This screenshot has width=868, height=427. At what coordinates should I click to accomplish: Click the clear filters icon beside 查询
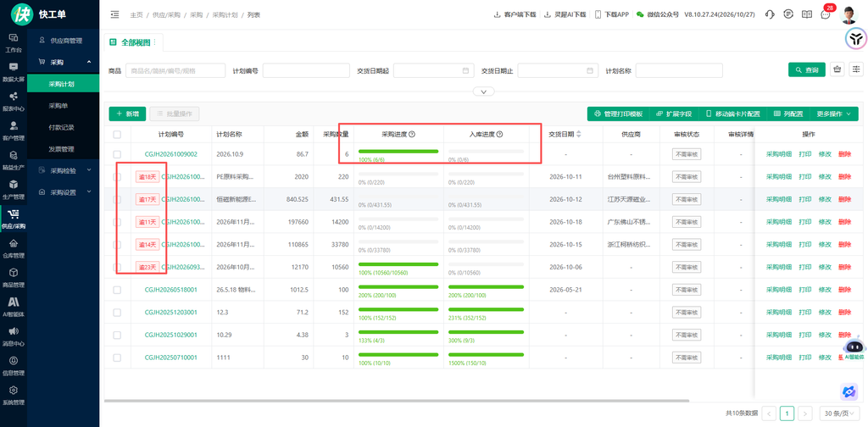point(837,69)
